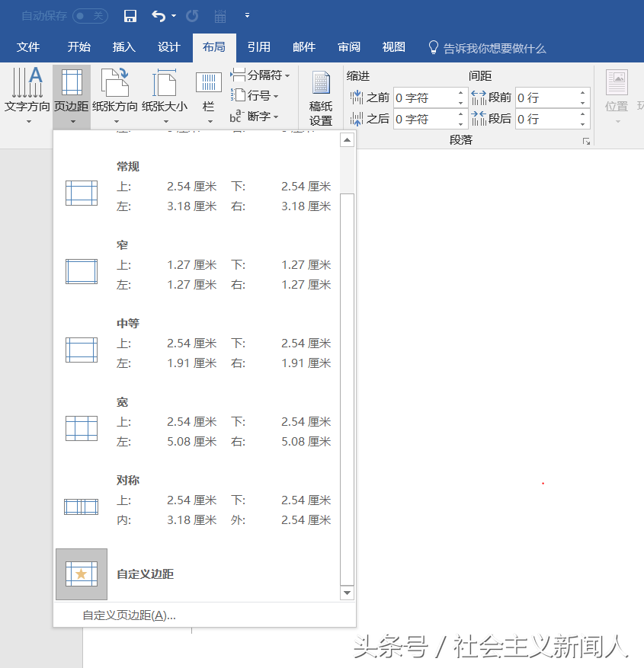Viewport: 644px width, 668px height.
Task: Click the 中等 margin thumbnail icon
Action: (x=82, y=350)
